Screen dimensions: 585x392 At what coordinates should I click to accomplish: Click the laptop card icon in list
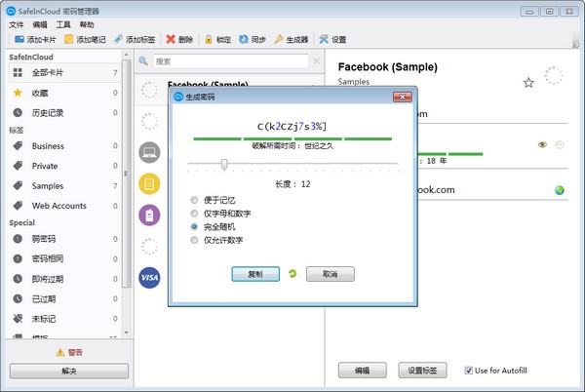[149, 152]
